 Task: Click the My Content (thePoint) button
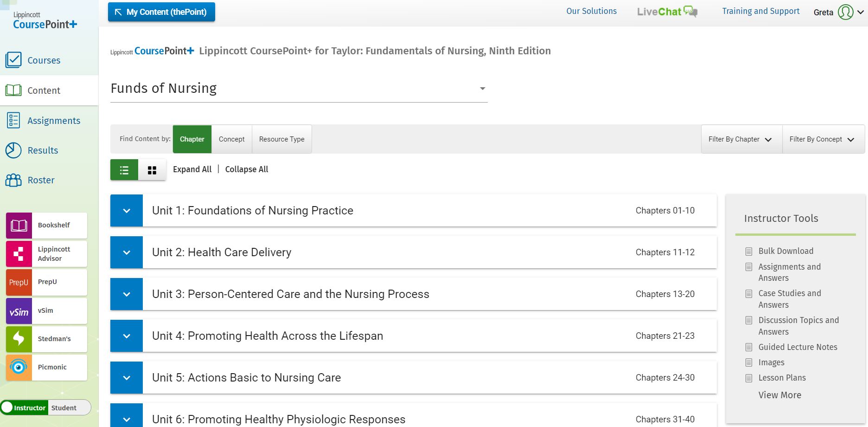(x=161, y=12)
